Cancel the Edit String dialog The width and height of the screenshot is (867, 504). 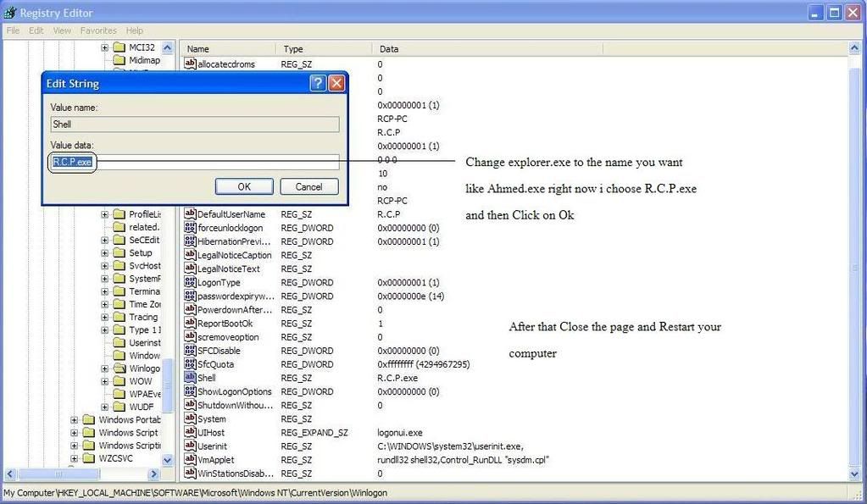308,187
